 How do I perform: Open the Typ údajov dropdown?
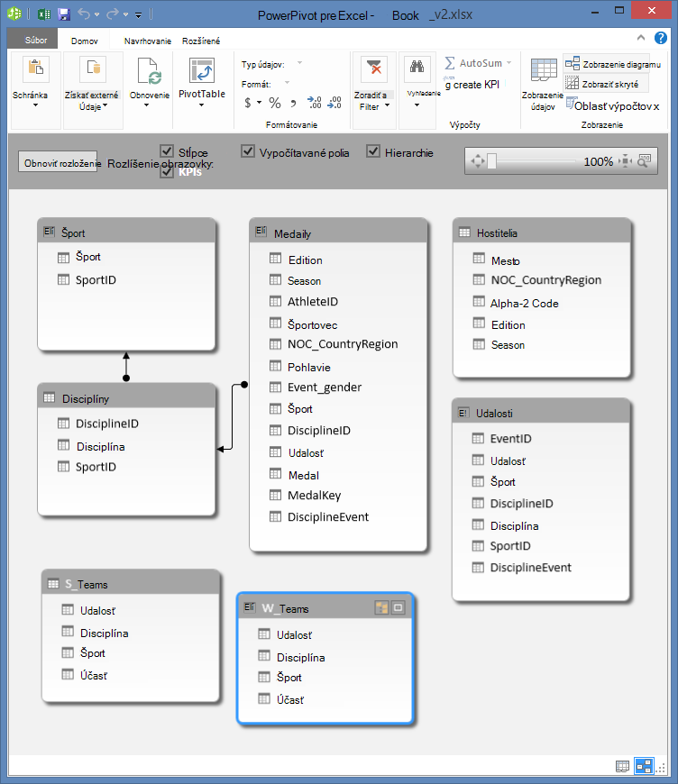[299, 63]
